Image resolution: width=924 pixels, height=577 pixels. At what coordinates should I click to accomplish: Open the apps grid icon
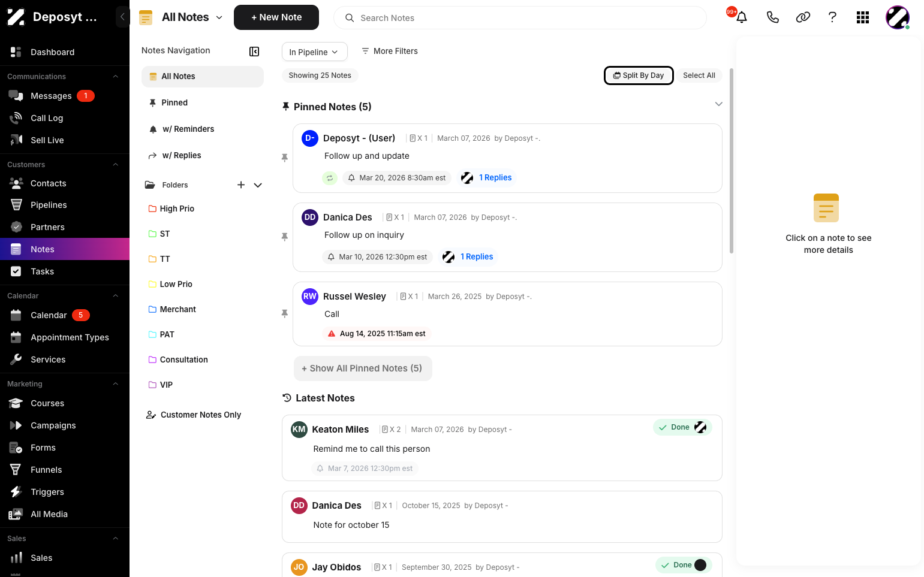coord(863,17)
